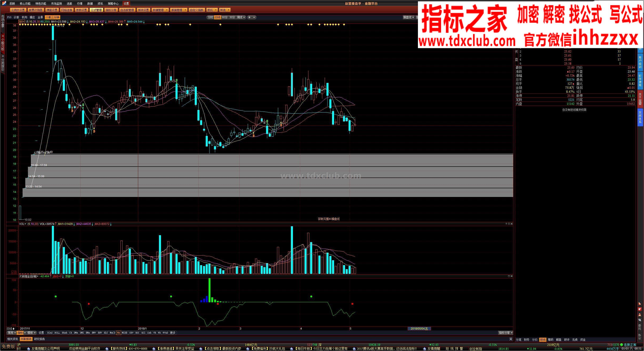Select the BOLL indicator toggle

57,333
